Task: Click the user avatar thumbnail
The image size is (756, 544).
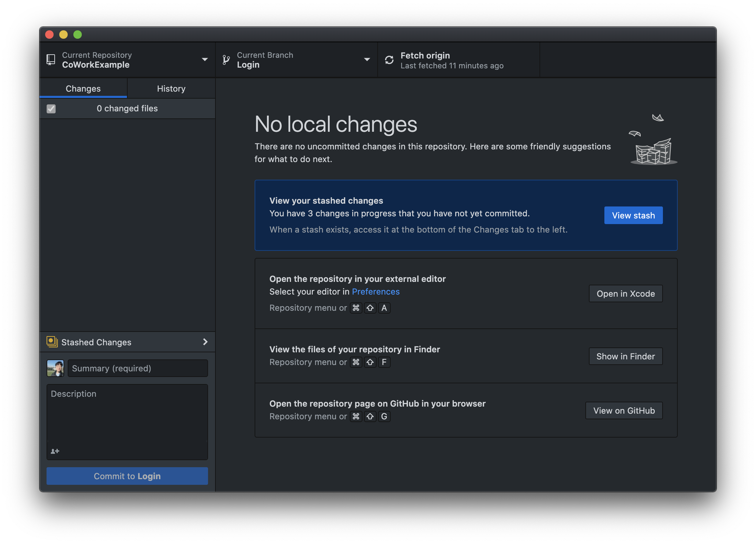Action: 55,368
